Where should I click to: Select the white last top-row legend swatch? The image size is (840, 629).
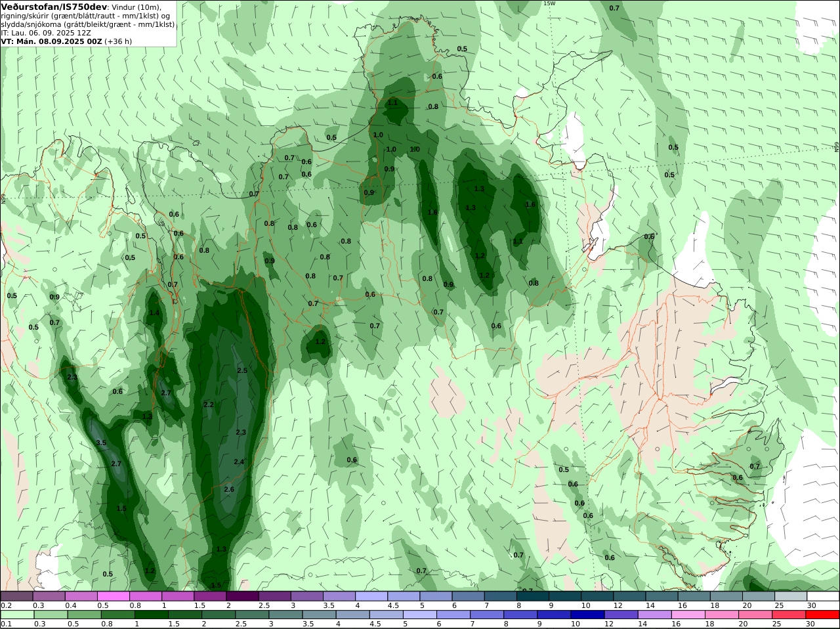823,596
